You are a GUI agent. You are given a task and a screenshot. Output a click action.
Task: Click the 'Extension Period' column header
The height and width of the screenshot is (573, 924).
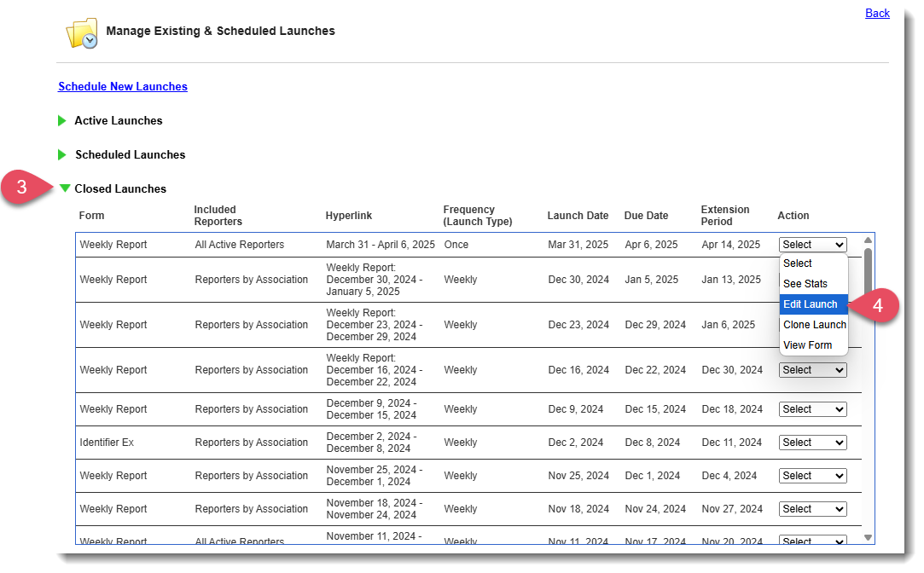point(725,216)
